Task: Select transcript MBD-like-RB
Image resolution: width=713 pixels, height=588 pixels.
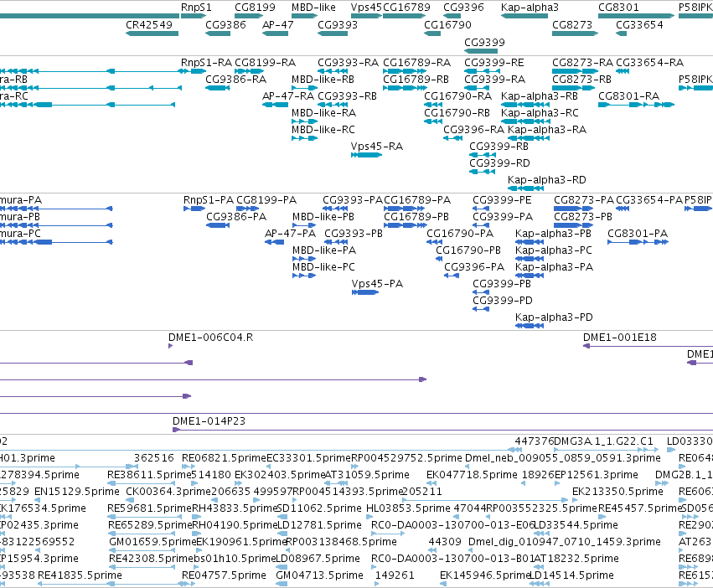Action: [323, 79]
